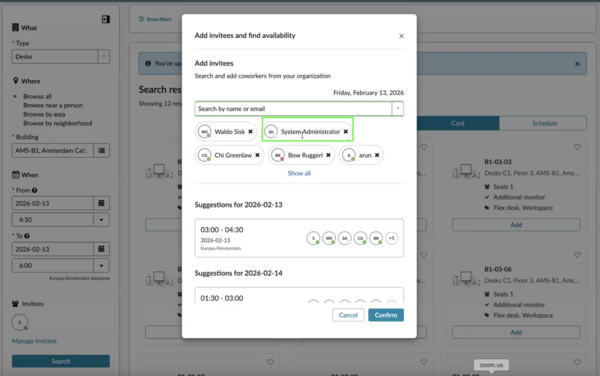Cancel the Add invitees dialog
The width and height of the screenshot is (600, 376).
click(348, 315)
